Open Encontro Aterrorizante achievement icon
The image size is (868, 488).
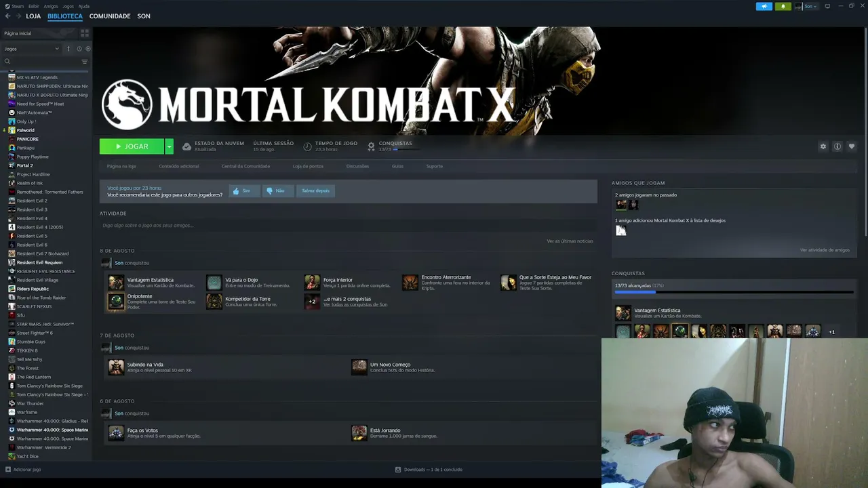pyautogui.click(x=410, y=283)
